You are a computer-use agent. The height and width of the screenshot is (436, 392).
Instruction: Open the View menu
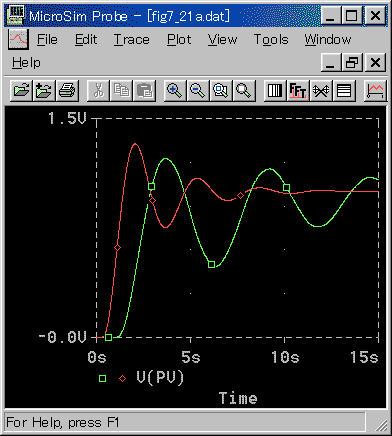coord(222,40)
